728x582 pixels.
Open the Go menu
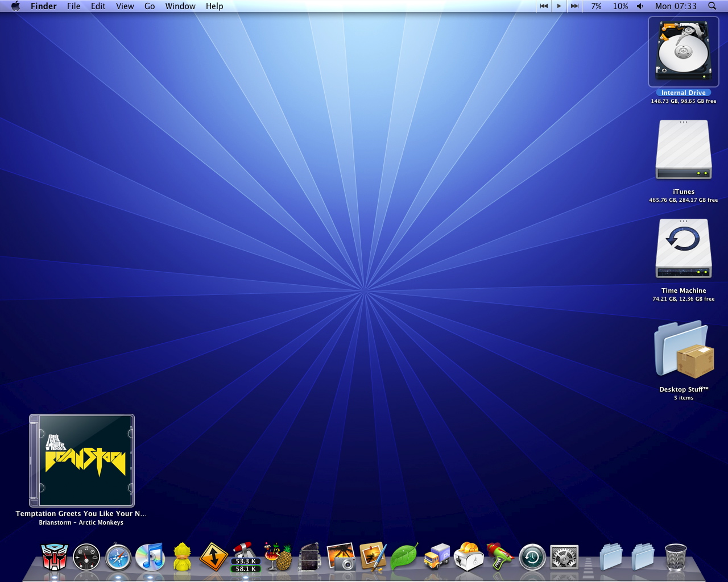point(150,6)
